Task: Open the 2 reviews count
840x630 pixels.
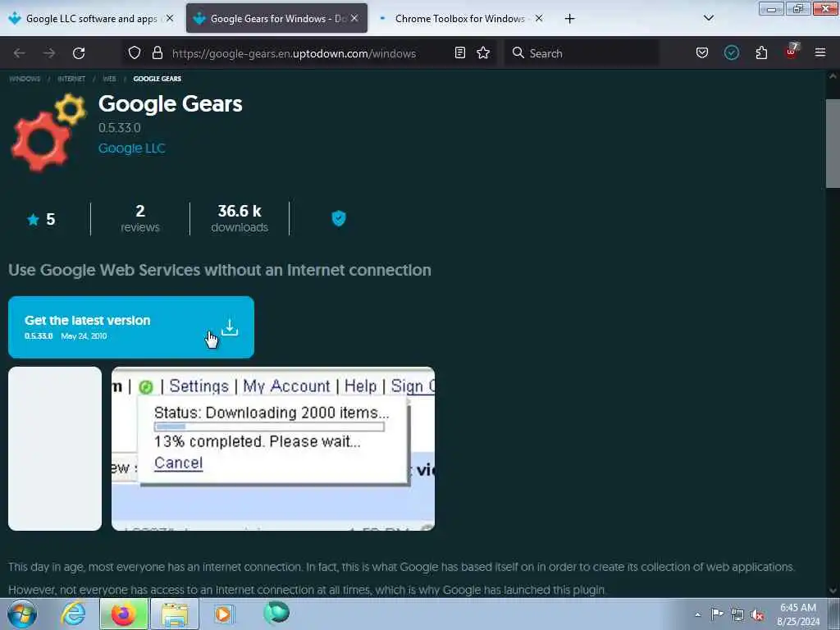Action: pyautogui.click(x=139, y=218)
